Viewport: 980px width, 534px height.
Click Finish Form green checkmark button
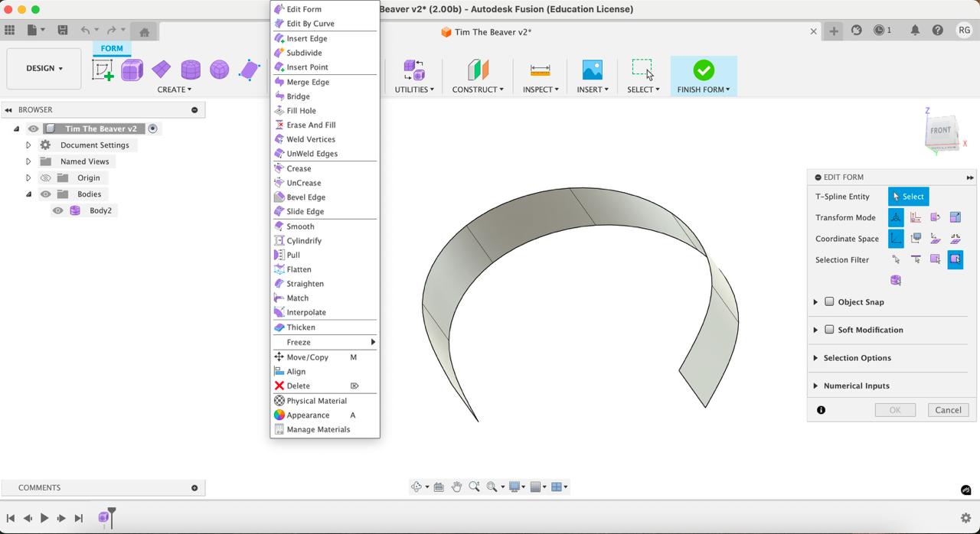(704, 70)
